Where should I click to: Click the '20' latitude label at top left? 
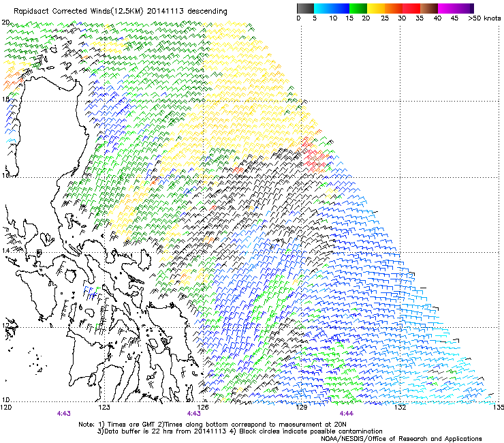tap(5, 22)
